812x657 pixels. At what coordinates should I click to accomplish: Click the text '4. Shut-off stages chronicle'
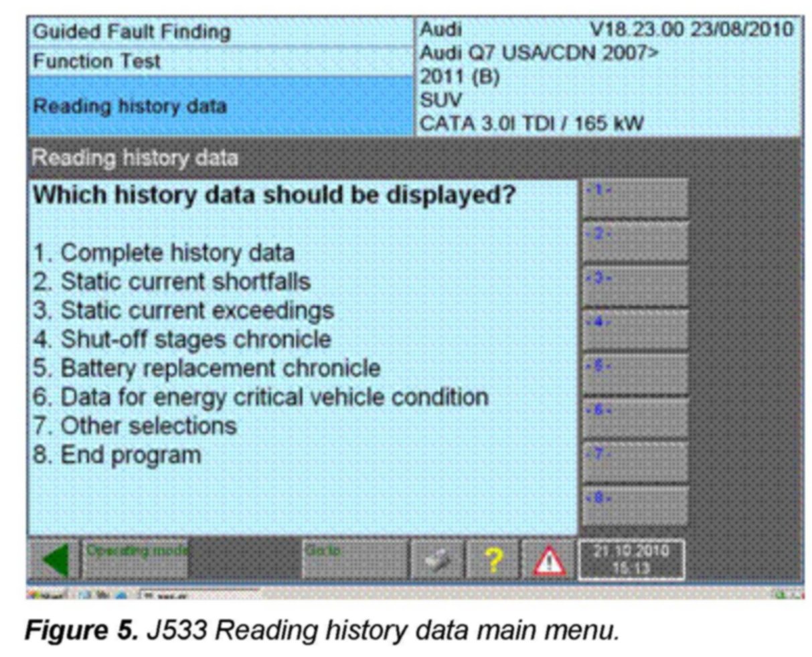tap(182, 340)
